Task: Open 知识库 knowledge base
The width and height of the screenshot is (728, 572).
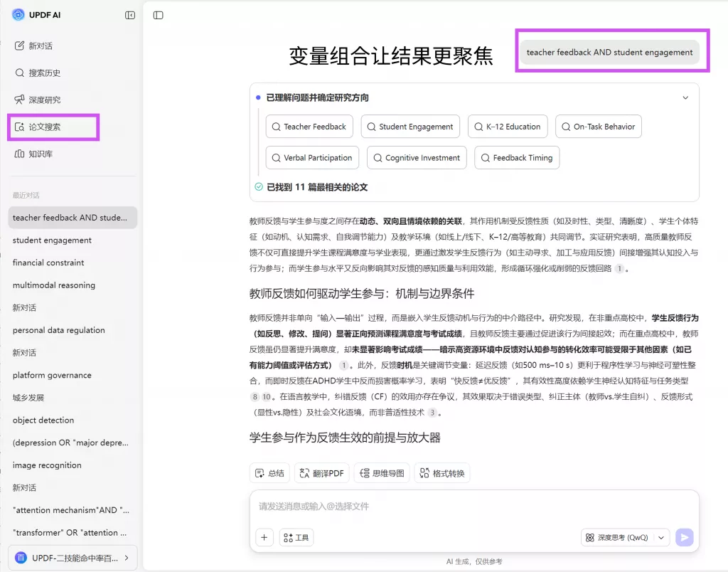Action: coord(41,154)
